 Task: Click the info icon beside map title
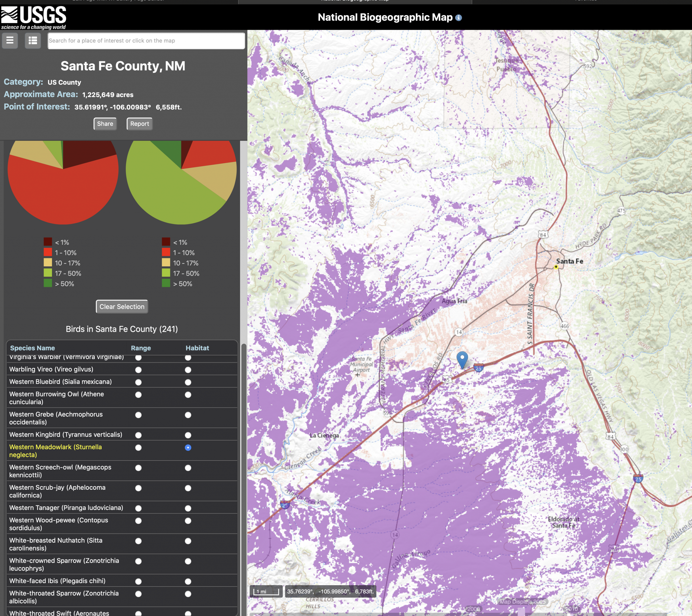[x=458, y=18]
